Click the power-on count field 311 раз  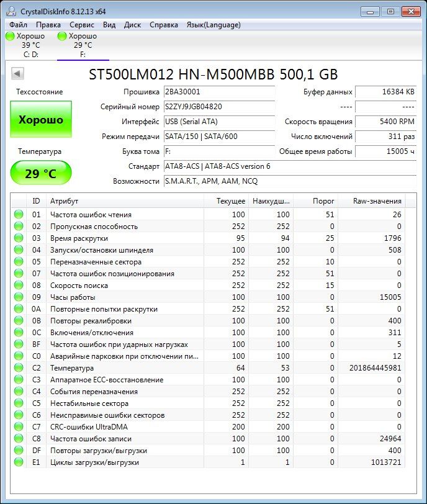[x=386, y=137]
